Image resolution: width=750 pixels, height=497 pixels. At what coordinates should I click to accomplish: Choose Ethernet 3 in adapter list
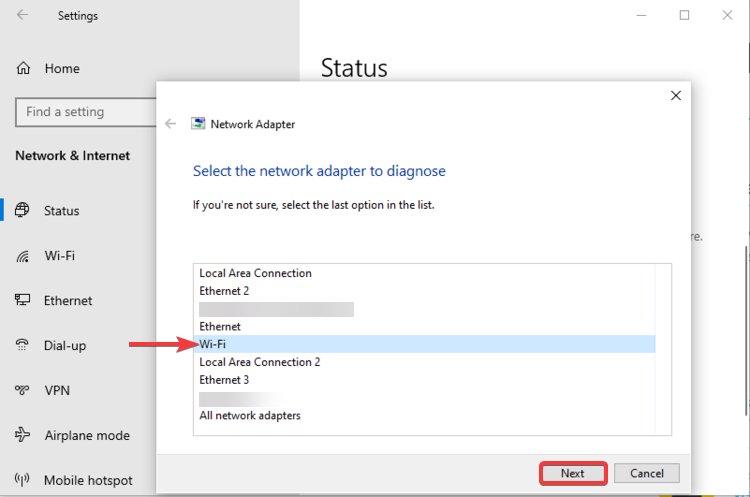click(x=224, y=380)
